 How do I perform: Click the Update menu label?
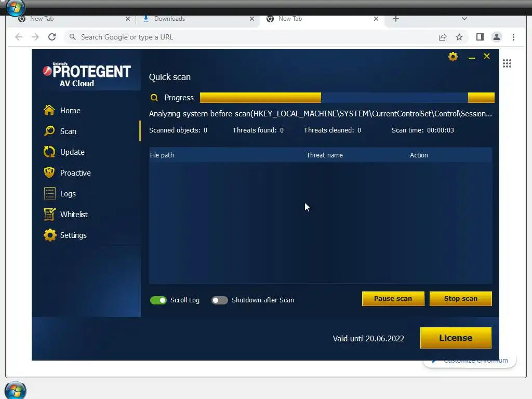click(72, 152)
